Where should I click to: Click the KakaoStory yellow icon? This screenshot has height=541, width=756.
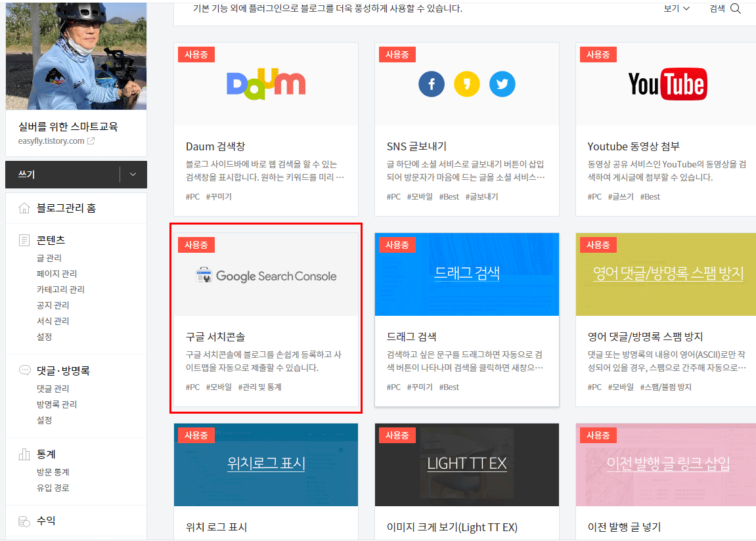coord(467,84)
